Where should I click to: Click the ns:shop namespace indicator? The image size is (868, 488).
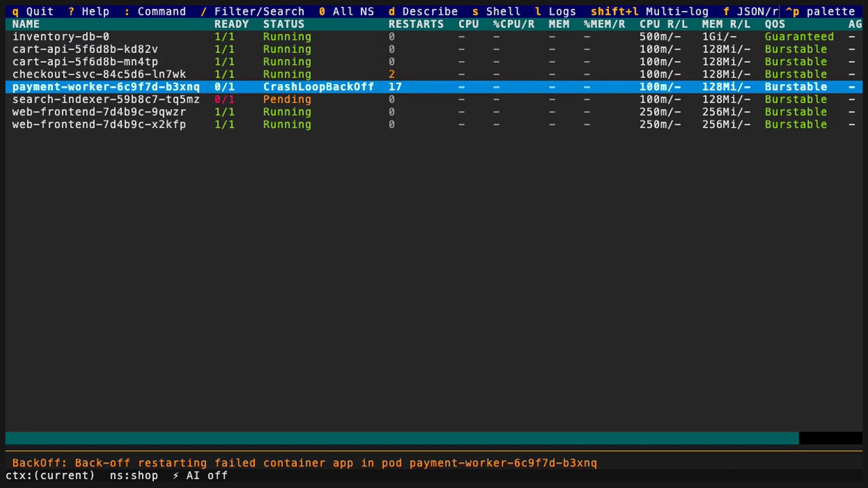pos(134,475)
